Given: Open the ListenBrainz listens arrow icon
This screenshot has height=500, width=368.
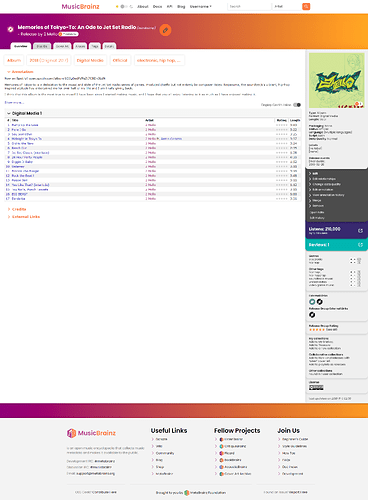Looking at the screenshot, I should (360, 231).
